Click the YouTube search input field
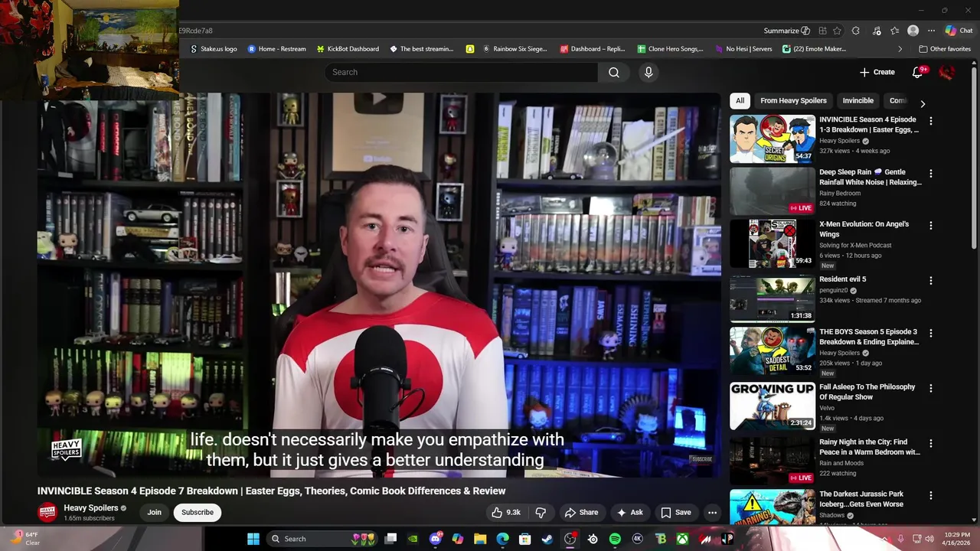The height and width of the screenshot is (551, 980). [461, 72]
